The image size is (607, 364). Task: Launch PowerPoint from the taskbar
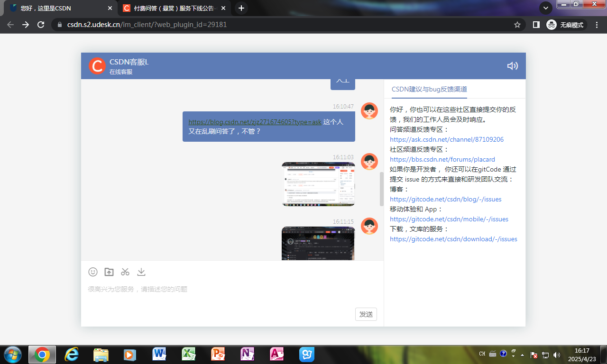[218, 355]
